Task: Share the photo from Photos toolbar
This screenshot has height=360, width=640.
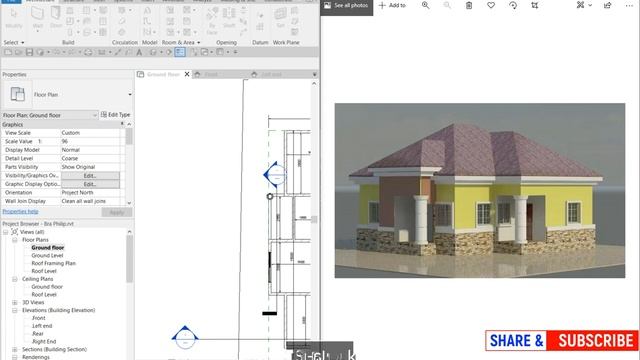Action: click(x=607, y=5)
